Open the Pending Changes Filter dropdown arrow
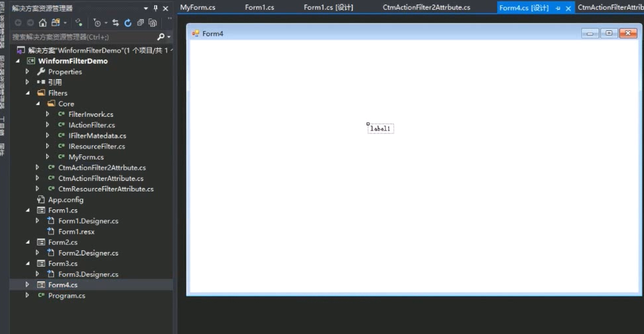 [x=105, y=23]
